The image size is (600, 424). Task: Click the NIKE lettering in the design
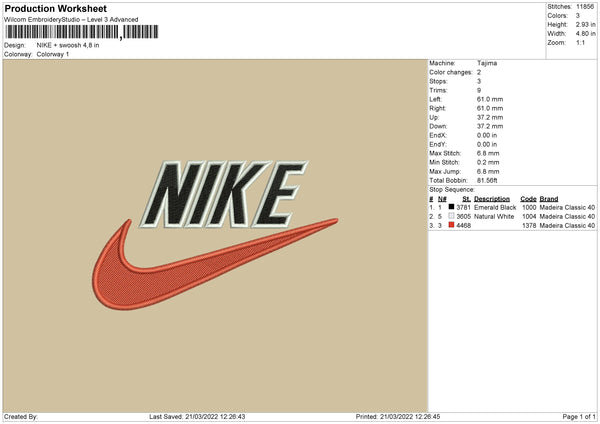224,194
